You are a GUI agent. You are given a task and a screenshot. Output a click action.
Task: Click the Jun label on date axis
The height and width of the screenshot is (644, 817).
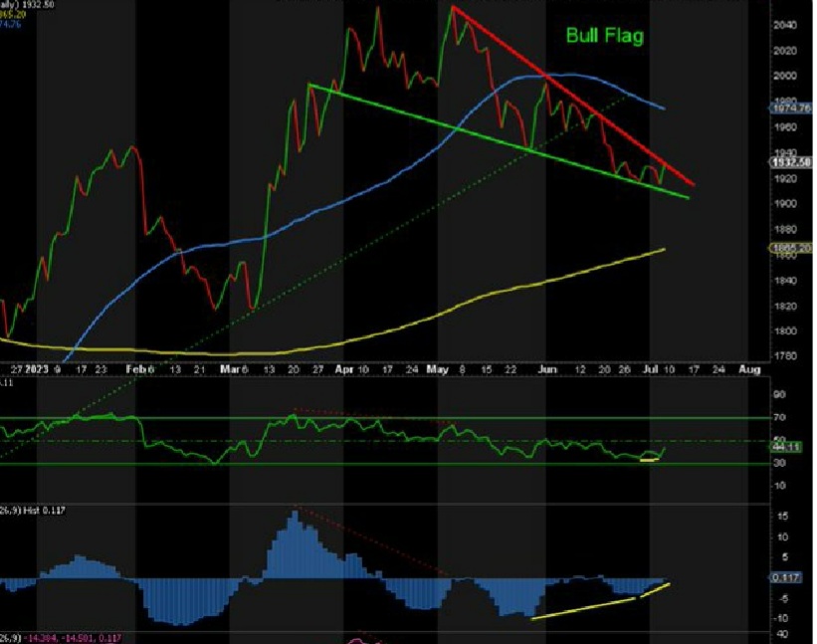tap(546, 369)
